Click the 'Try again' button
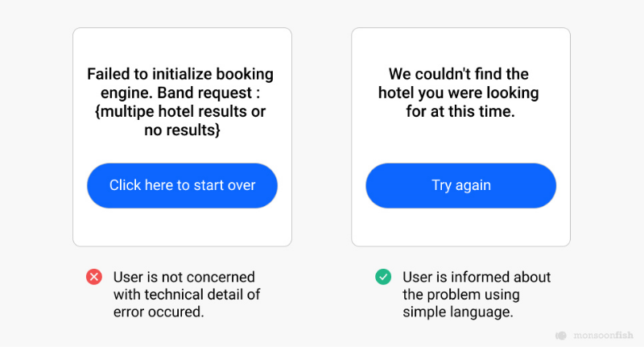644x347 pixels. [460, 186]
